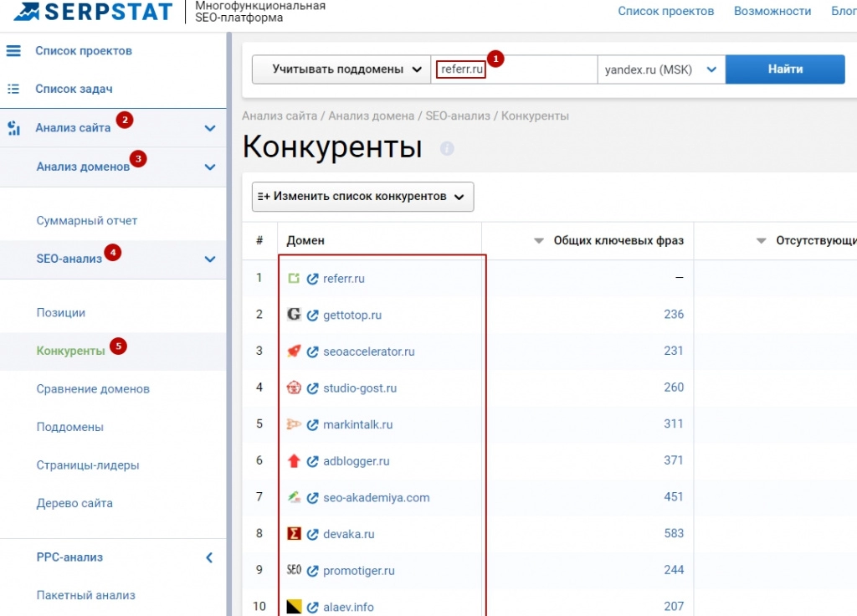The image size is (857, 616).
Task: Open external link icon for referr.ru row
Action: (x=313, y=279)
